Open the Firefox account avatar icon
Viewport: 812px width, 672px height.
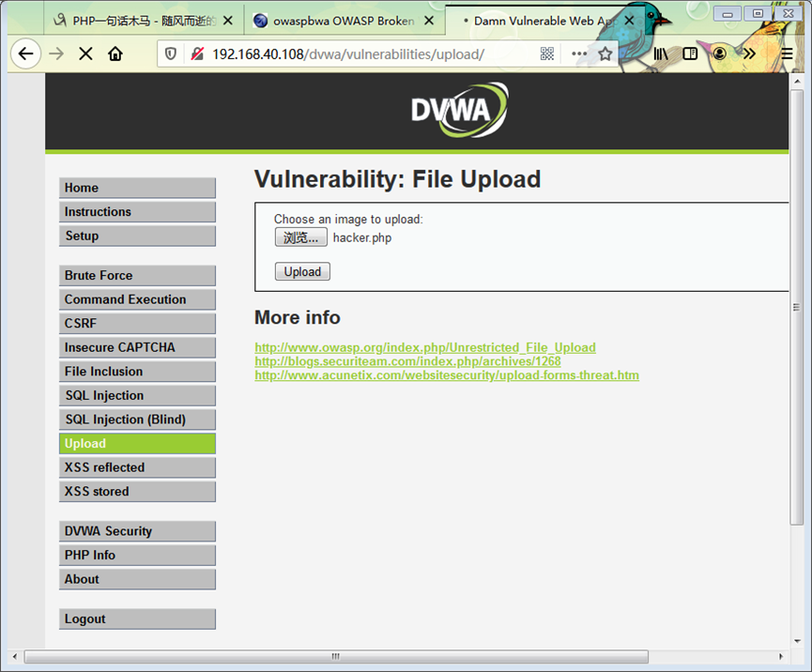(719, 53)
